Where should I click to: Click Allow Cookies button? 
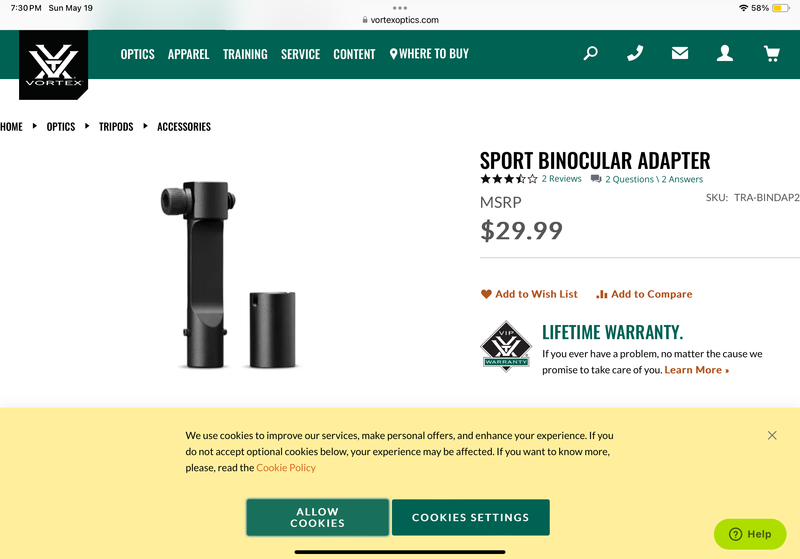point(317,517)
